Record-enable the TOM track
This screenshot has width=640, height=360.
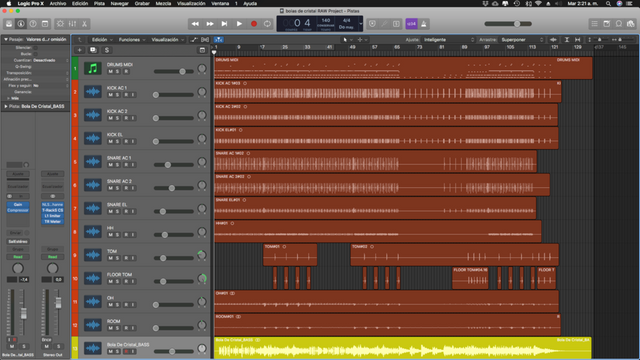tap(126, 258)
